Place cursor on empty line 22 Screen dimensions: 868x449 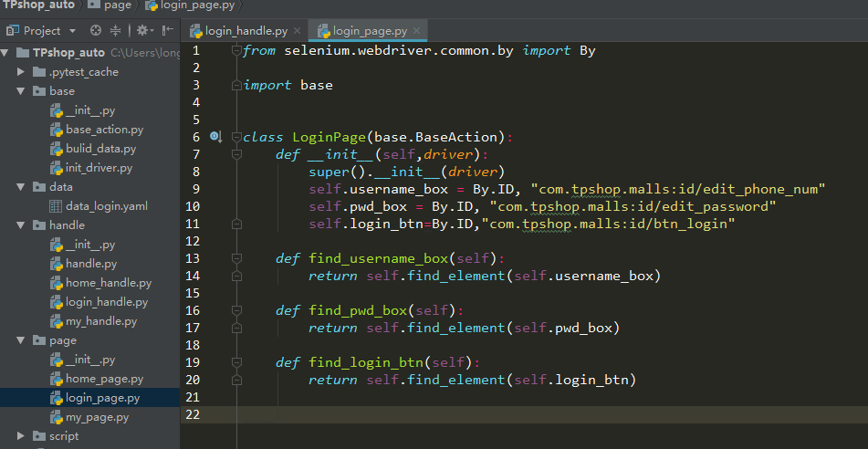[456, 414]
